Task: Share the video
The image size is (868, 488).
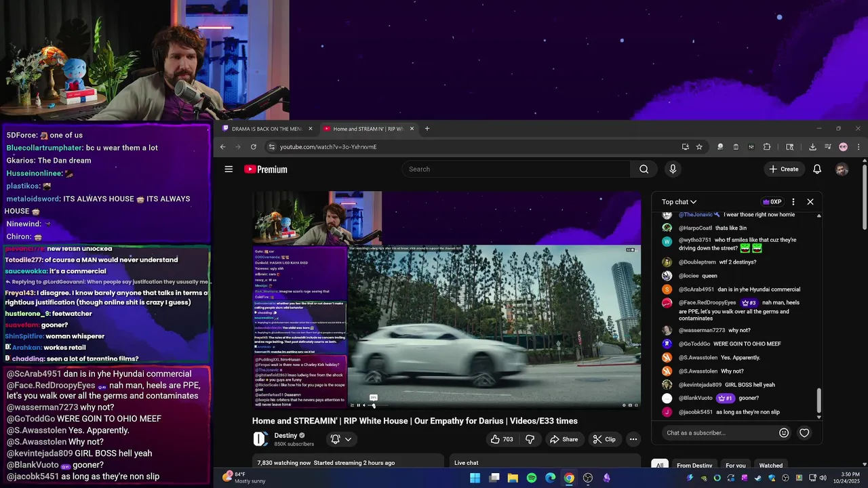Action: click(564, 439)
